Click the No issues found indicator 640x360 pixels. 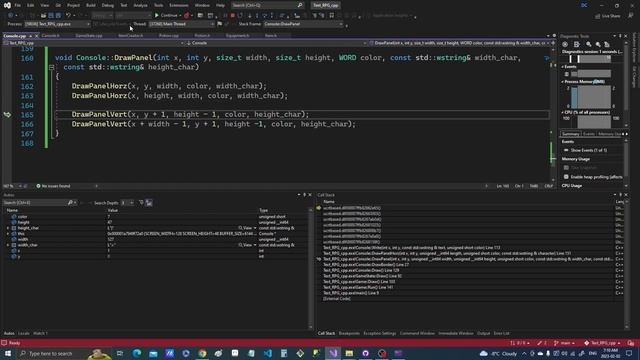53,186
